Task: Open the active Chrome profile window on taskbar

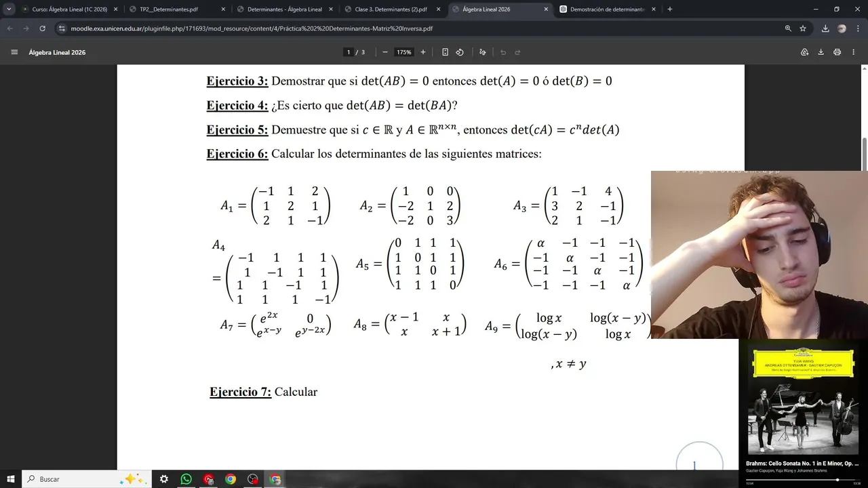Action: (275, 479)
